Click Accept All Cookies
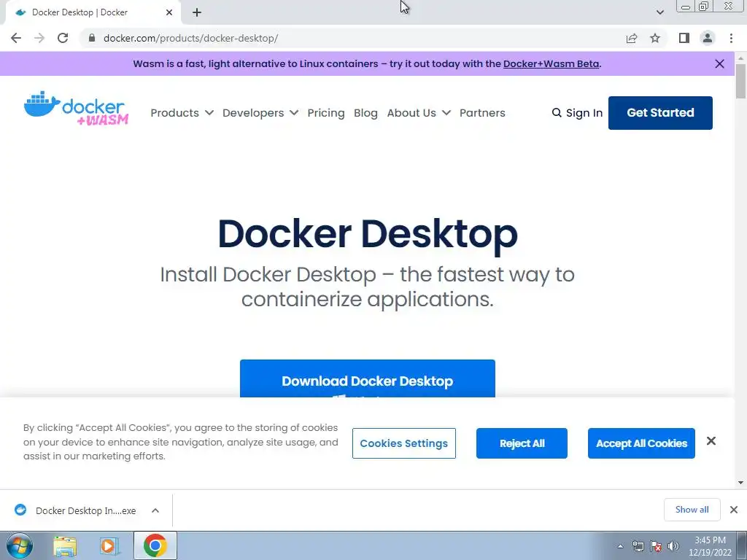 point(641,443)
